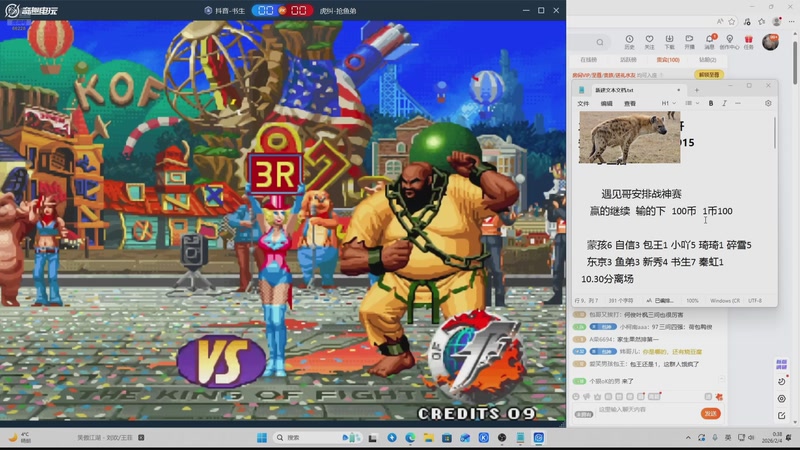Expand the H1 heading dropdown in Notepad
Image resolution: width=800 pixels, height=450 pixels.
[x=668, y=103]
